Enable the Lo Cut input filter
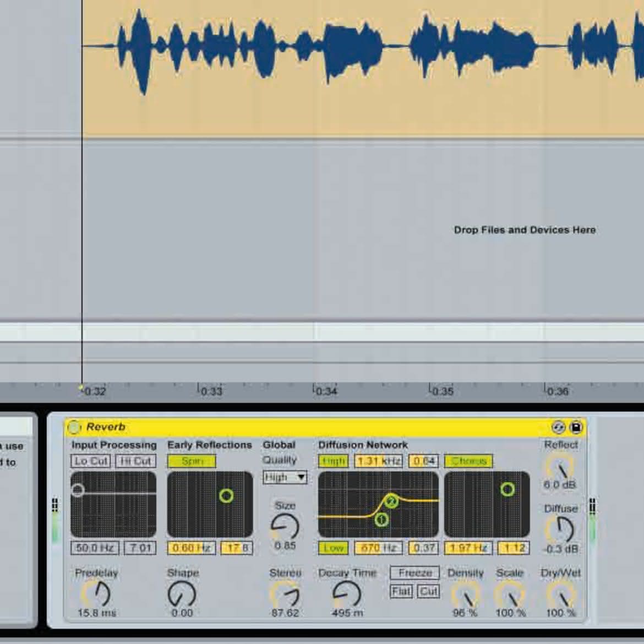The image size is (644, 644). pyautogui.click(x=91, y=461)
